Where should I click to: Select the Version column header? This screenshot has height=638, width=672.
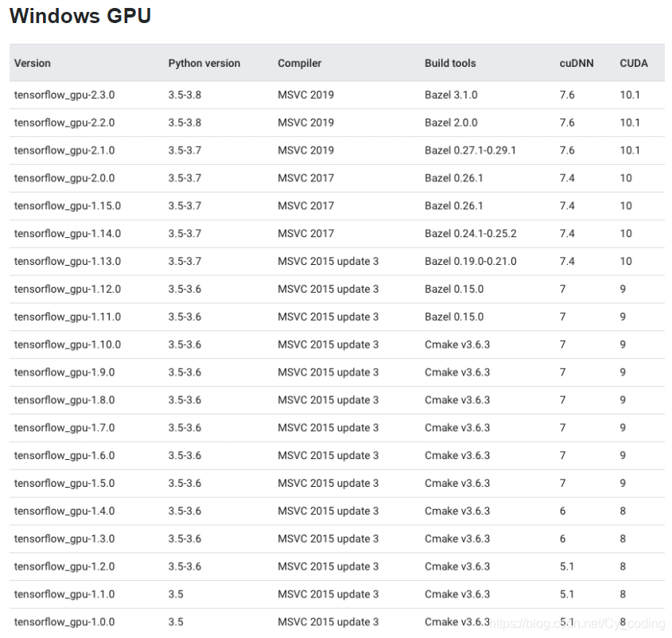coord(32,64)
